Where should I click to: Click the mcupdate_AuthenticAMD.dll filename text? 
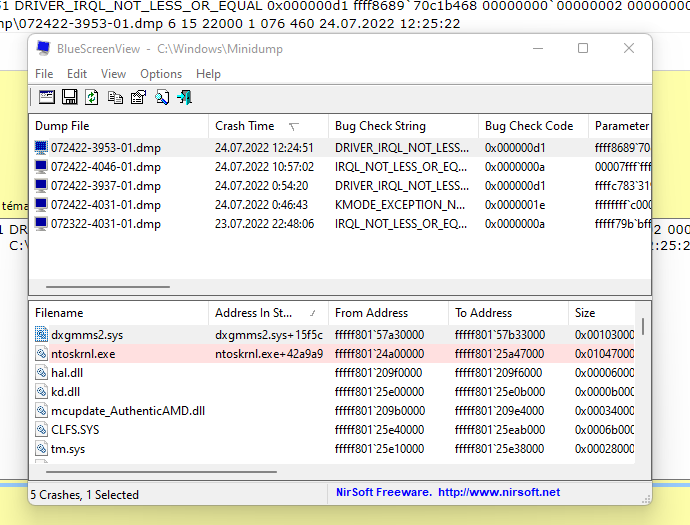pos(128,411)
